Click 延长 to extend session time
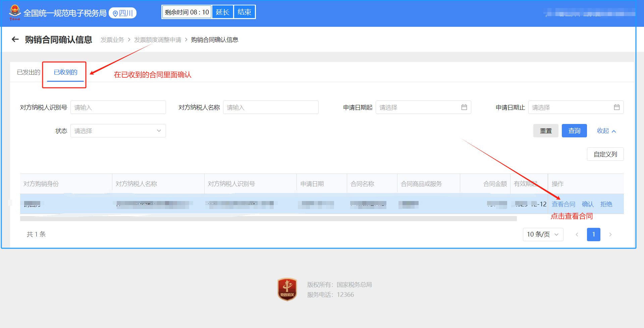This screenshot has width=644, height=328. (222, 12)
